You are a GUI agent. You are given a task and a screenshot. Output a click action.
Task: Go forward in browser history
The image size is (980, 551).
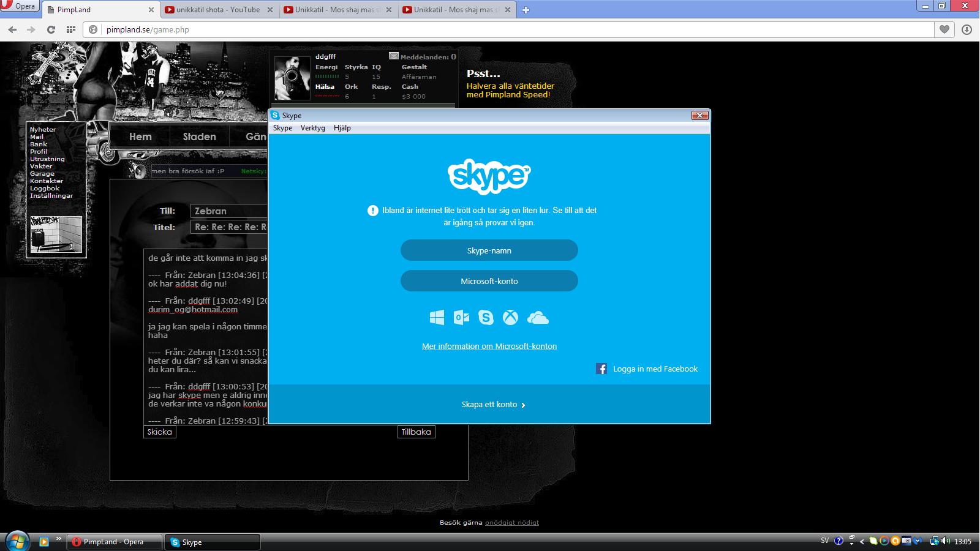31,29
